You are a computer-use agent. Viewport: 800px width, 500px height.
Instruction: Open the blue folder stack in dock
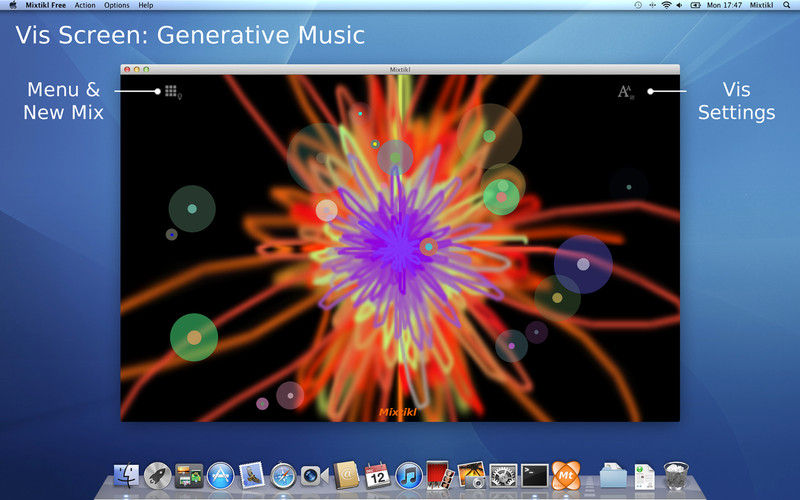click(613, 476)
